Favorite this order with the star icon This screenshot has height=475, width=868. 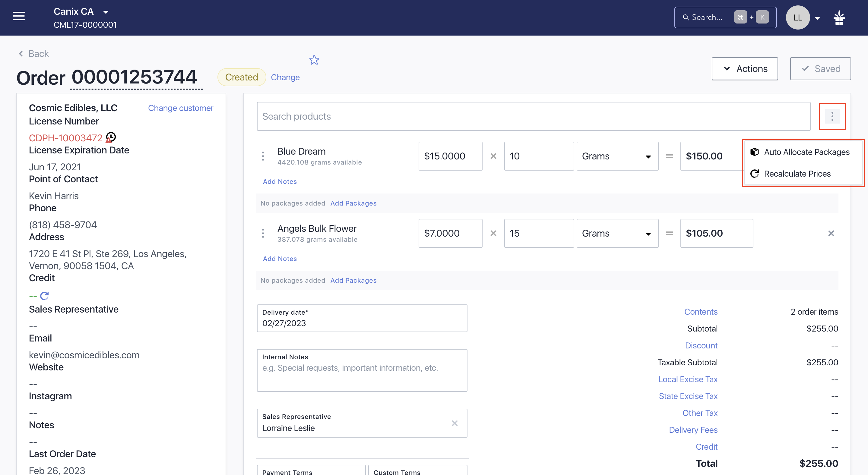coord(314,60)
